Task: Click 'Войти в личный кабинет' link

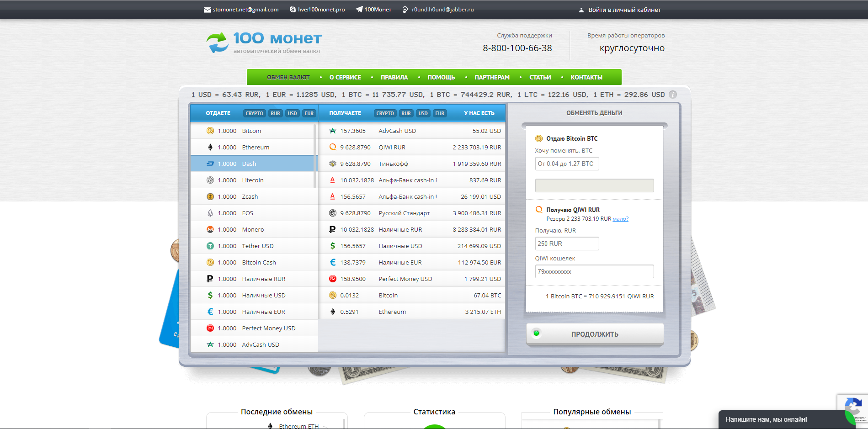Action: coord(624,10)
